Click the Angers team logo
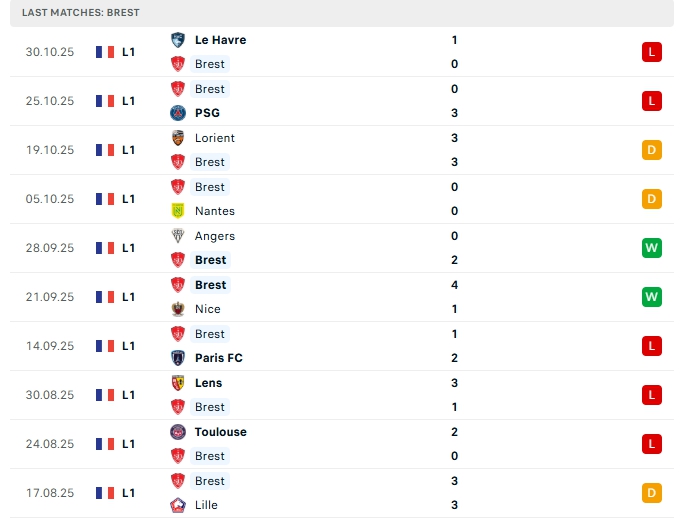The height and width of the screenshot is (519, 681). click(x=178, y=236)
